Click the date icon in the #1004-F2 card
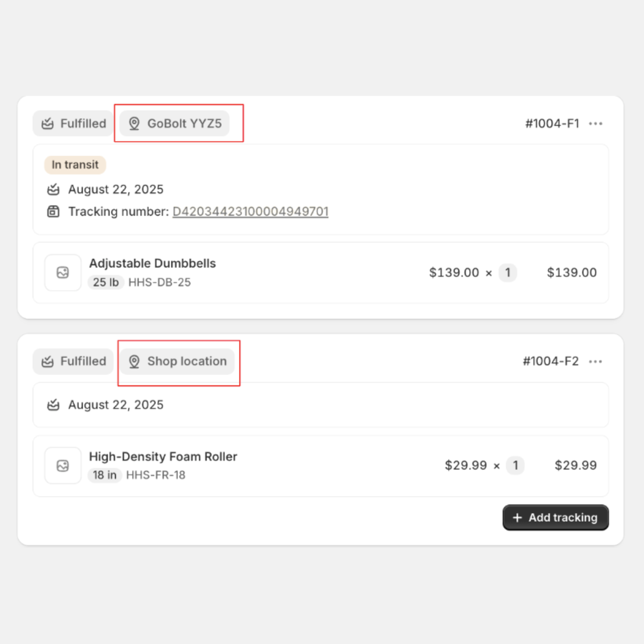This screenshot has width=644, height=644. (x=53, y=405)
